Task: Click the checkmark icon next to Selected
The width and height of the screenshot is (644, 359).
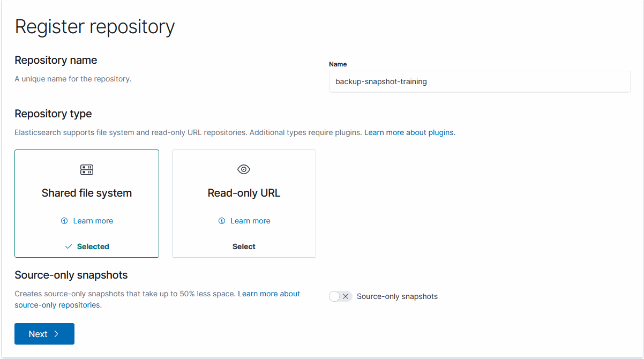Action: tap(69, 246)
